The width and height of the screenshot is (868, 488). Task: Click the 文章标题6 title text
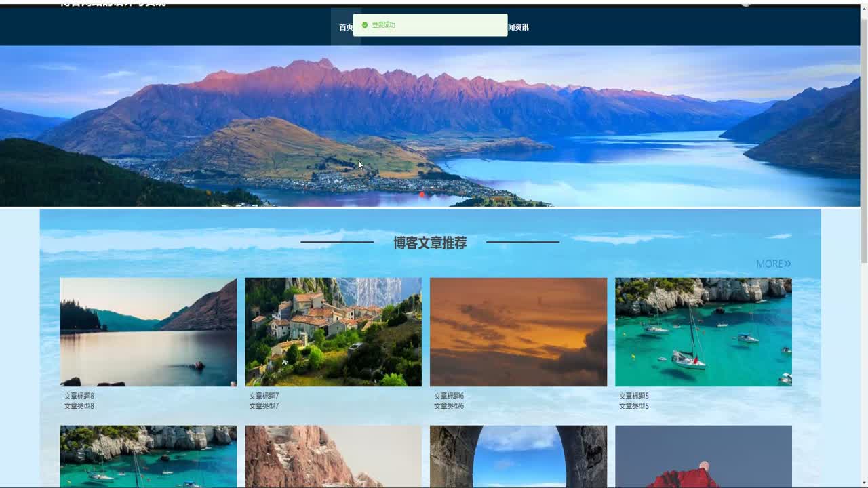[x=449, y=396]
